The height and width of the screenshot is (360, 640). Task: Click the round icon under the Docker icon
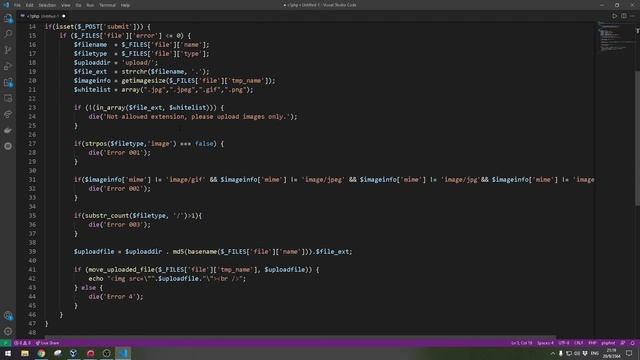(x=8, y=146)
